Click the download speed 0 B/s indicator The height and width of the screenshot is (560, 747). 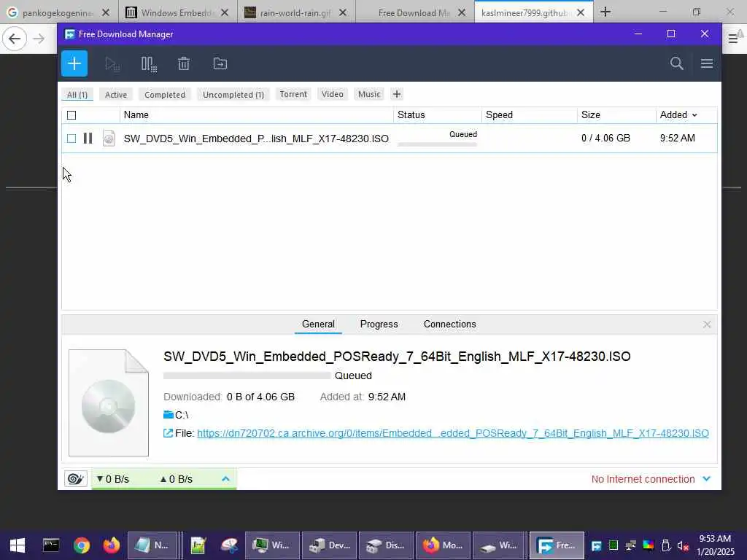coord(113,479)
